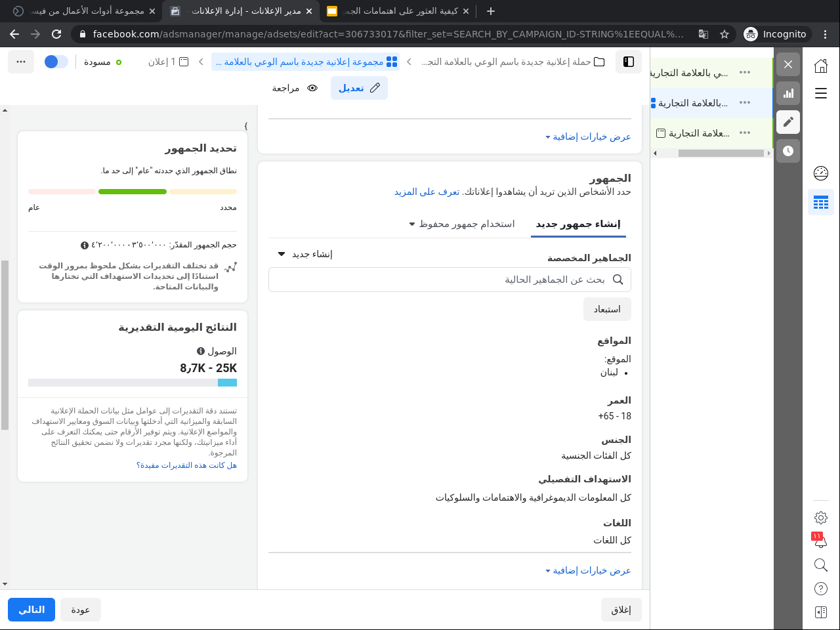
Task: Toggle the side panel layout icon
Action: [629, 62]
